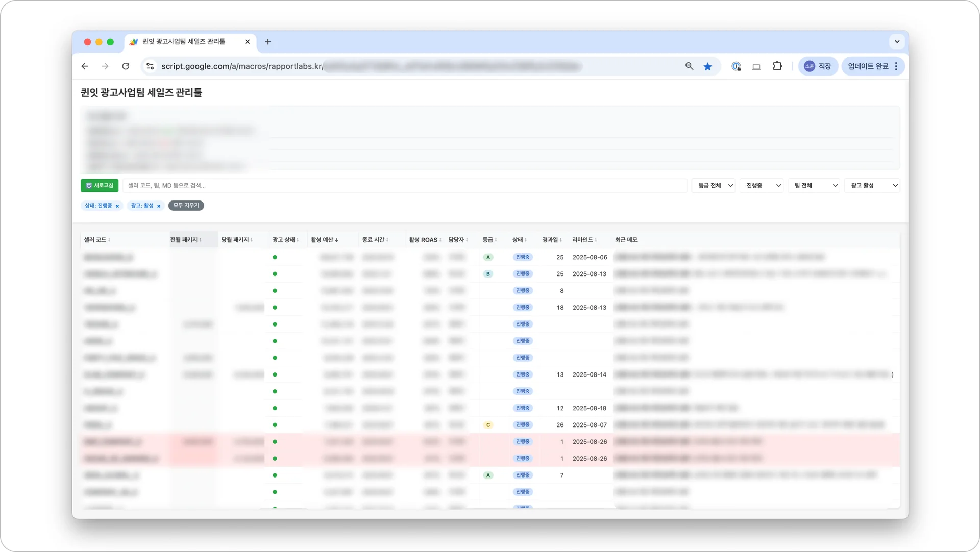Bookmark this page with the star icon
This screenshot has height=552, width=980.
(707, 66)
